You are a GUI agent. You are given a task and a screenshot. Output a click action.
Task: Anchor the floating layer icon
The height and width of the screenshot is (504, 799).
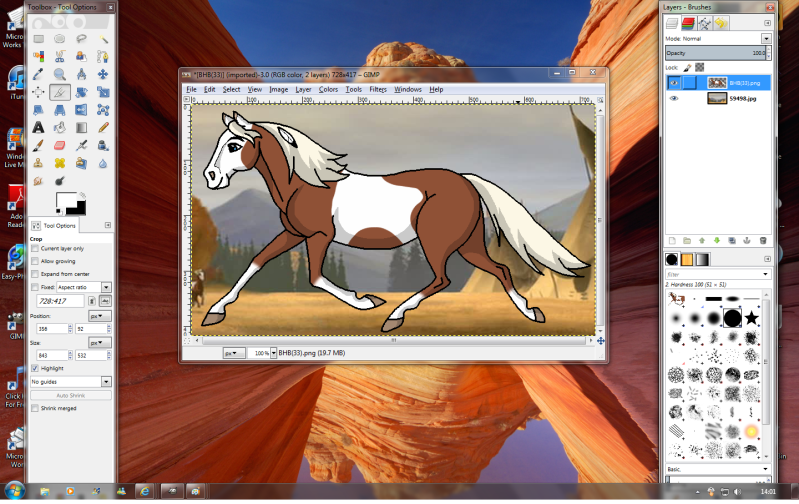(747, 241)
